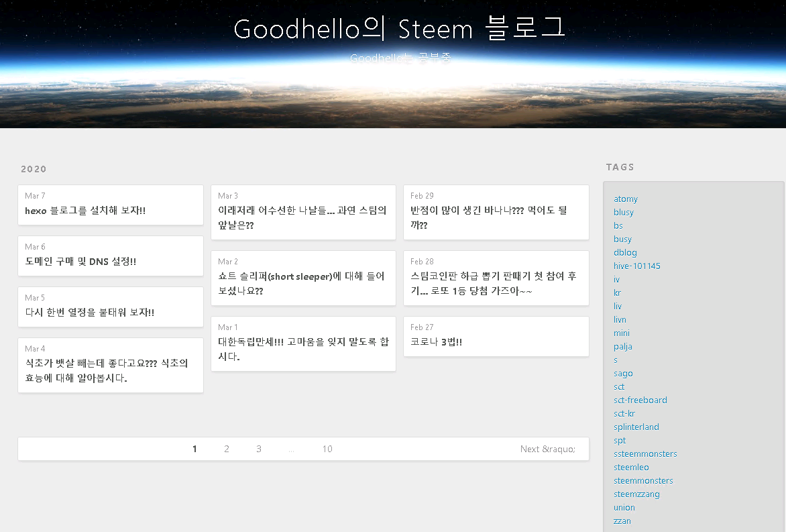This screenshot has height=532, width=786.
Task: Go to pagination page 2
Action: point(227,449)
